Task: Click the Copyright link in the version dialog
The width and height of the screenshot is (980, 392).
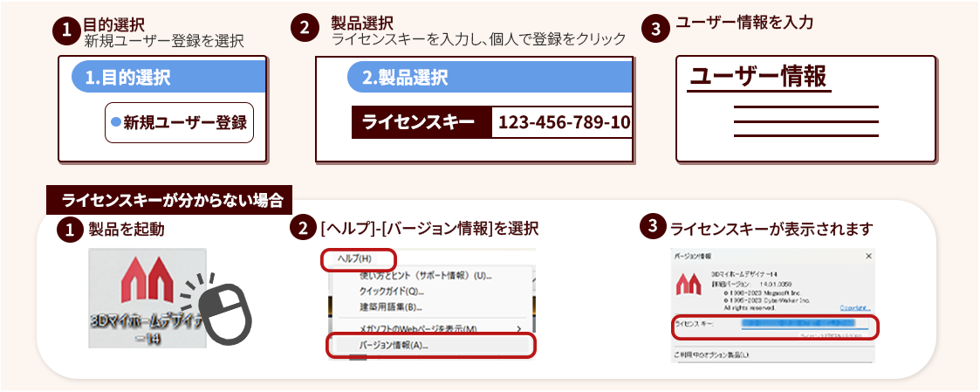Action: (853, 308)
